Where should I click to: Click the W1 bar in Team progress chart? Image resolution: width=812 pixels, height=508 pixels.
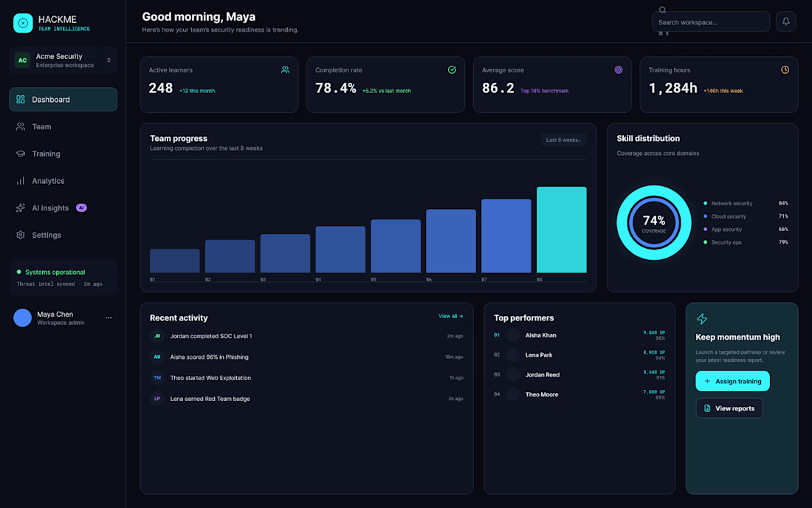coord(174,261)
